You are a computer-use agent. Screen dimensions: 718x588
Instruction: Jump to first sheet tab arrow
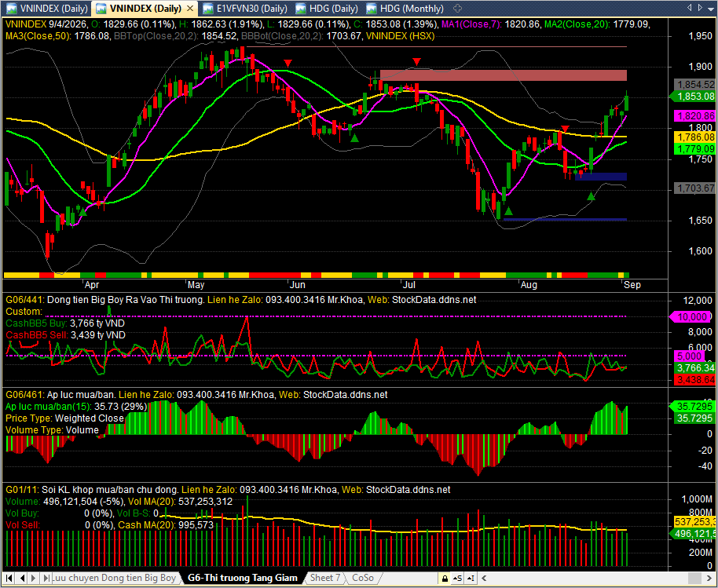coord(9,578)
